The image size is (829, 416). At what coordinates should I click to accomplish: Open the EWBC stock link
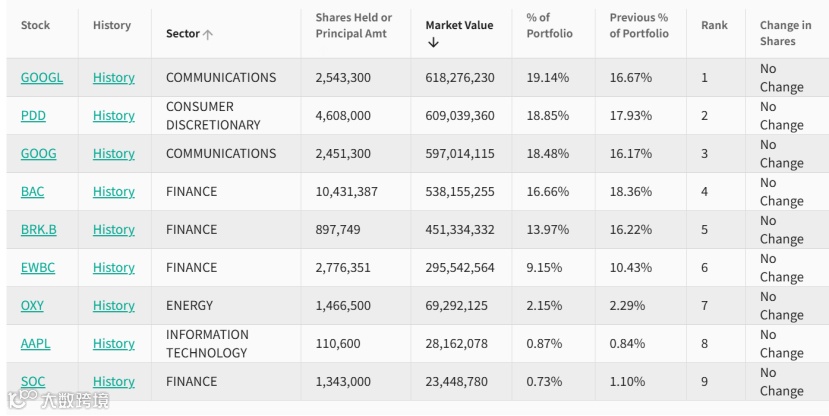pos(36,268)
